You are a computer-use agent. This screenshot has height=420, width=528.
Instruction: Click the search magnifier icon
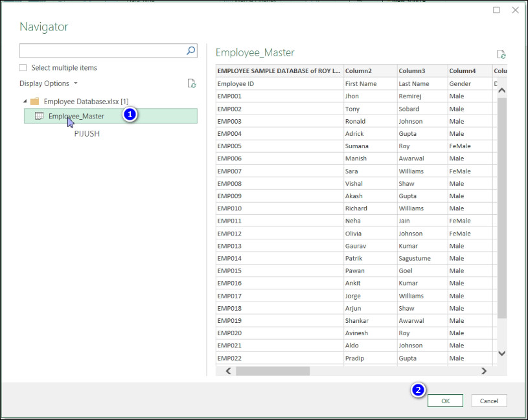(x=190, y=50)
